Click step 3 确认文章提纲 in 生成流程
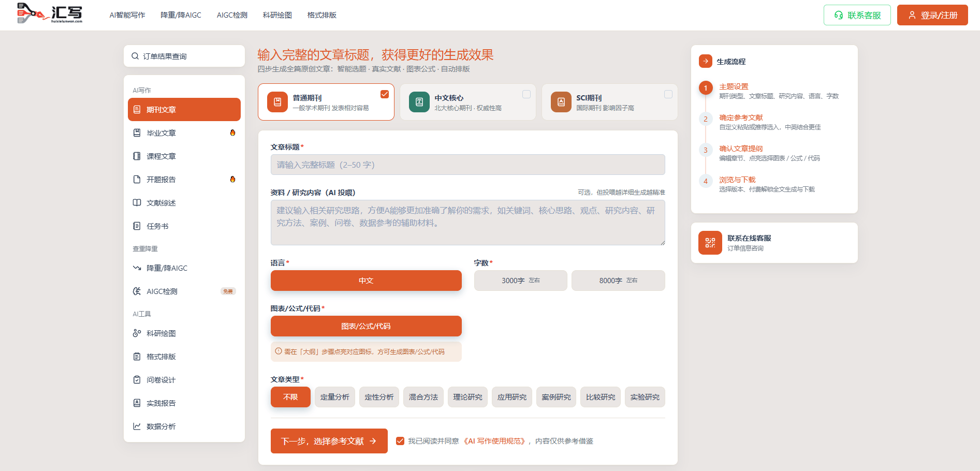 [x=741, y=149]
